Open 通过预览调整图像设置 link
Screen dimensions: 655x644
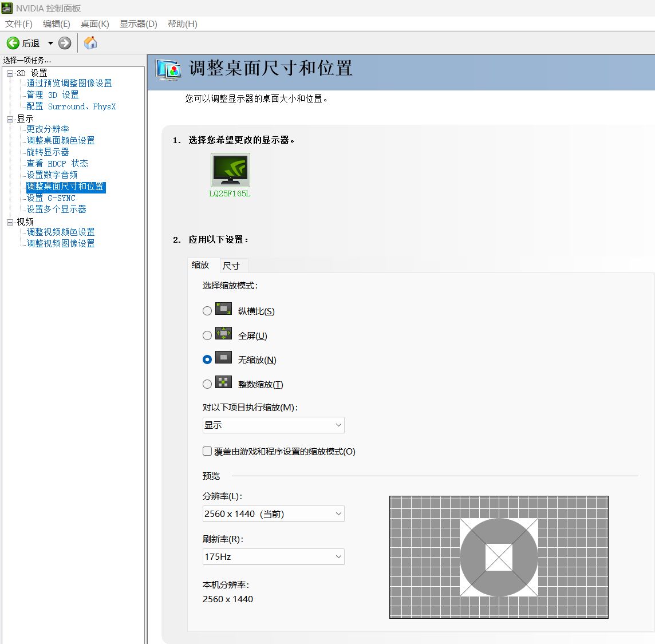69,83
